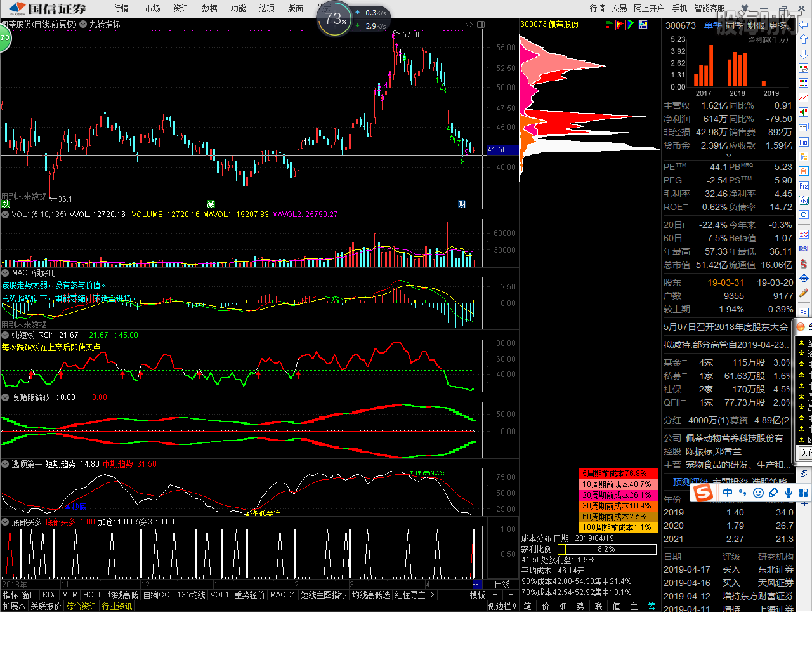Open the colored grid icon in the right toolbar
Image resolution: width=812 pixels, height=650 pixels.
[x=804, y=83]
